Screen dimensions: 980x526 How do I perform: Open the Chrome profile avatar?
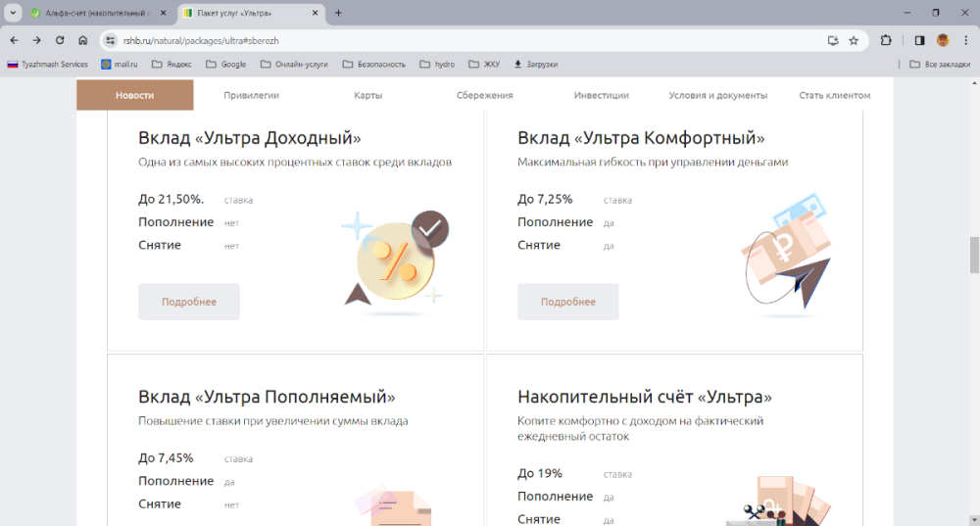943,40
